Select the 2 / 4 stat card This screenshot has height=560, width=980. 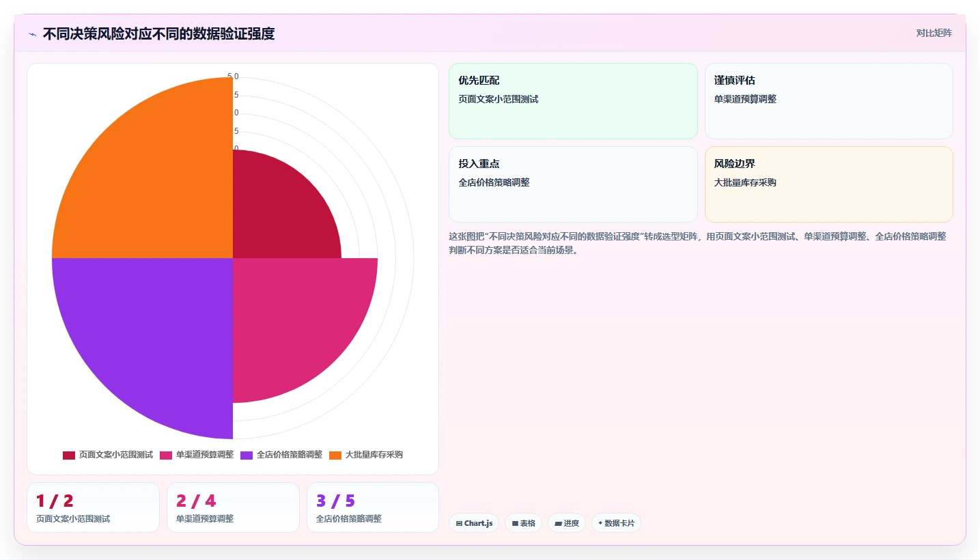click(233, 507)
